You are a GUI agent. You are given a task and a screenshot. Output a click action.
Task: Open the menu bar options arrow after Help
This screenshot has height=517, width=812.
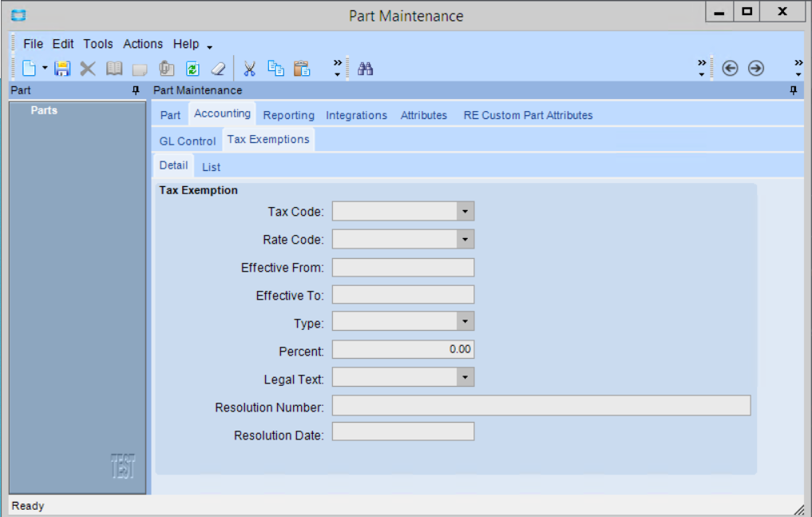click(210, 47)
